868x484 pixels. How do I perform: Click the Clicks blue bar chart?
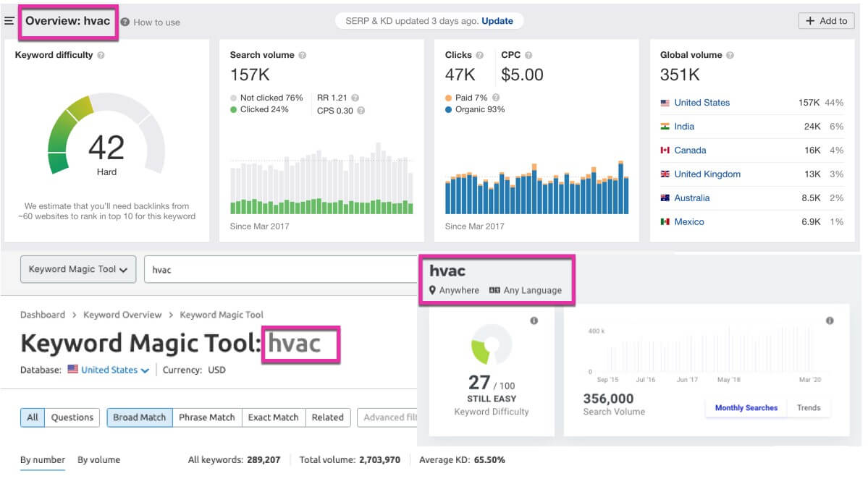537,187
